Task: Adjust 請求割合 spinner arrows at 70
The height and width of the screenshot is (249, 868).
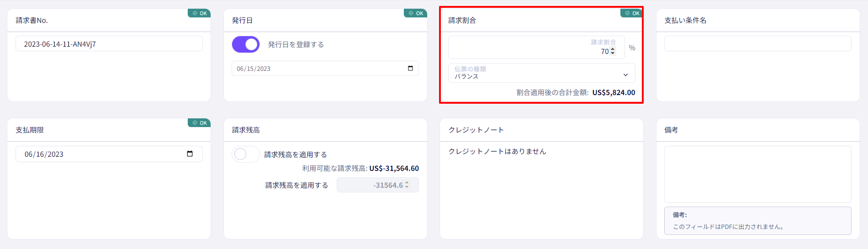Action: (x=613, y=52)
